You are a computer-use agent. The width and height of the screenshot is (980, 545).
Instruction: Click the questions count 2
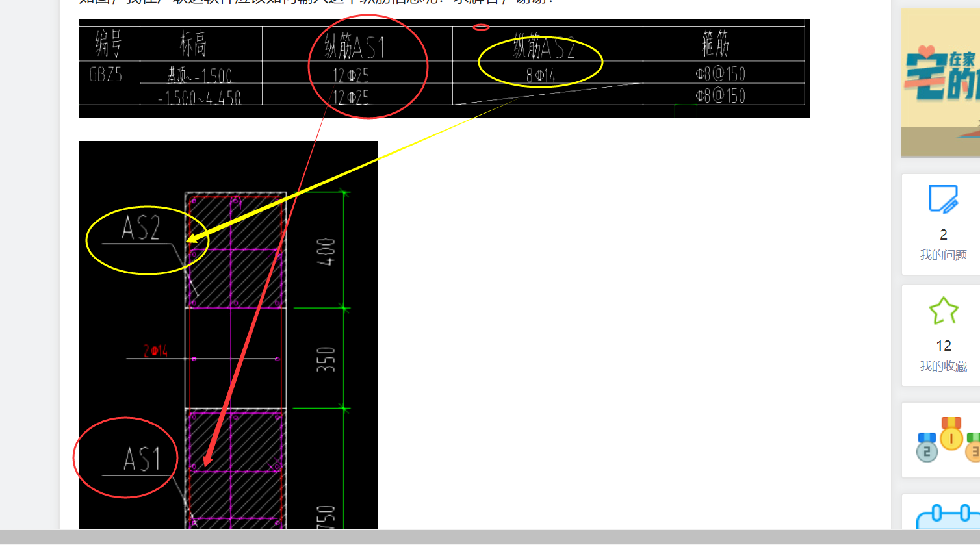point(944,234)
